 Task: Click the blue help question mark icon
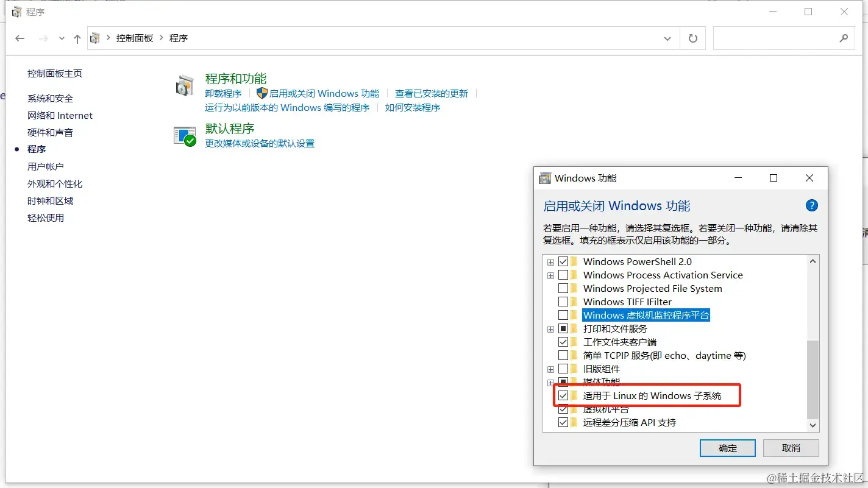click(811, 205)
